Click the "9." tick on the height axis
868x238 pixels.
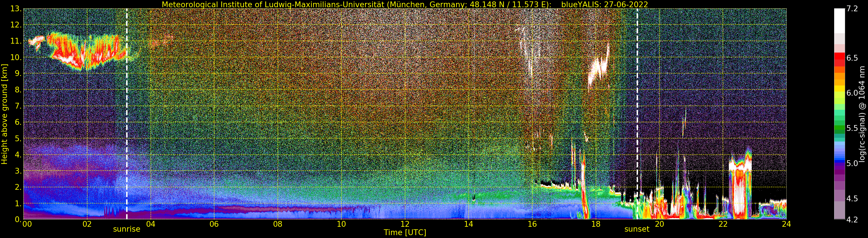[x=18, y=73]
